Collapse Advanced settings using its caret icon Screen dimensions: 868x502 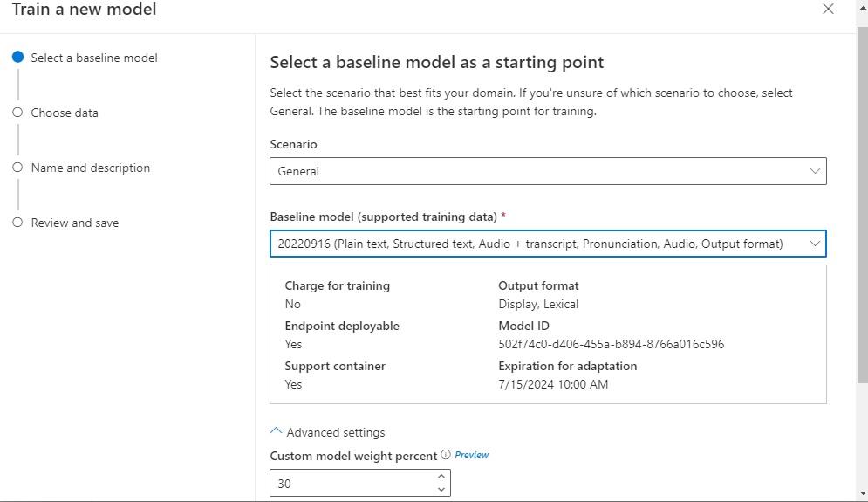[x=277, y=431]
